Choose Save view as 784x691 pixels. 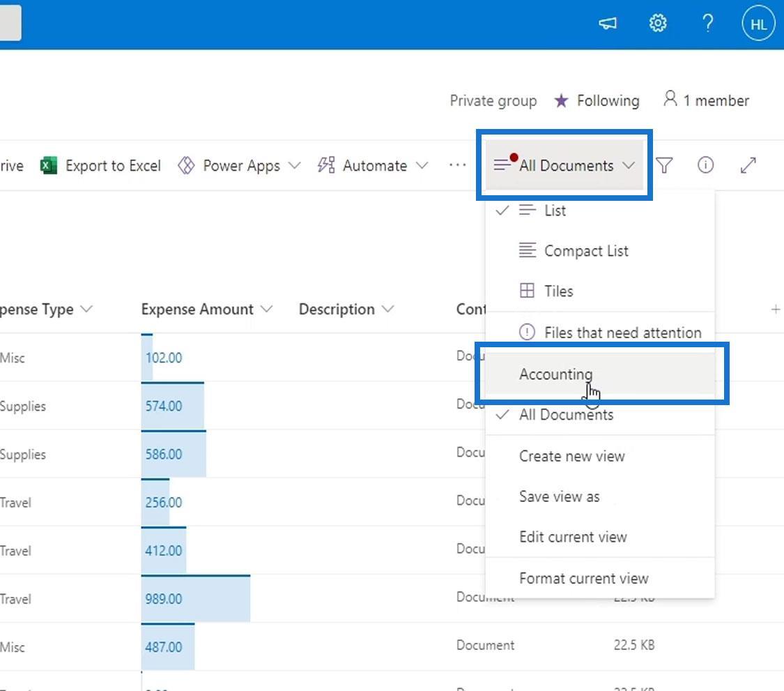[600, 496]
